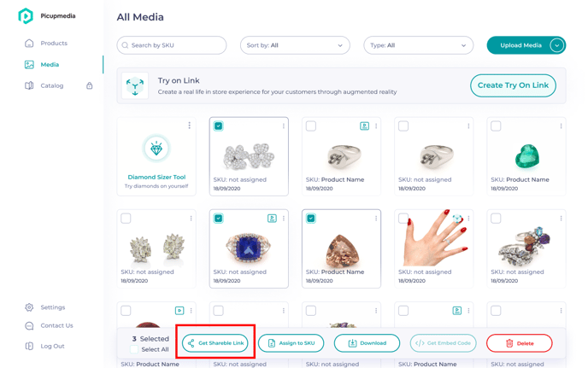This screenshot has height=368, width=588.
Task: Click the Search by SKU field
Action: 172,45
